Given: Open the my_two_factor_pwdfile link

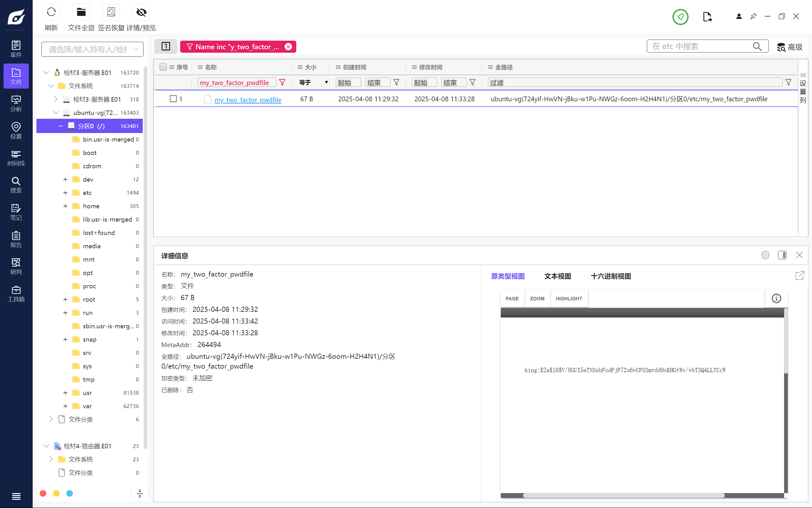Looking at the screenshot, I should (x=248, y=100).
